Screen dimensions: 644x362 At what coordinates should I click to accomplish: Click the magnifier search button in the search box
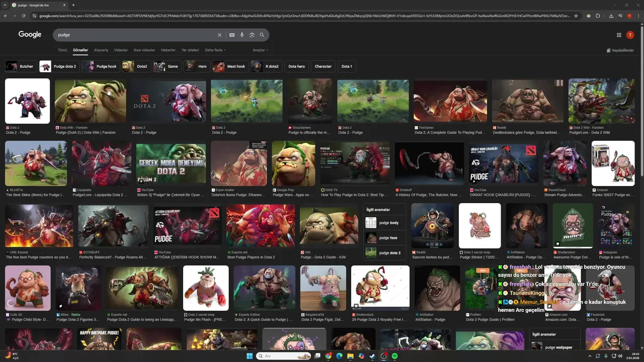pyautogui.click(x=262, y=35)
